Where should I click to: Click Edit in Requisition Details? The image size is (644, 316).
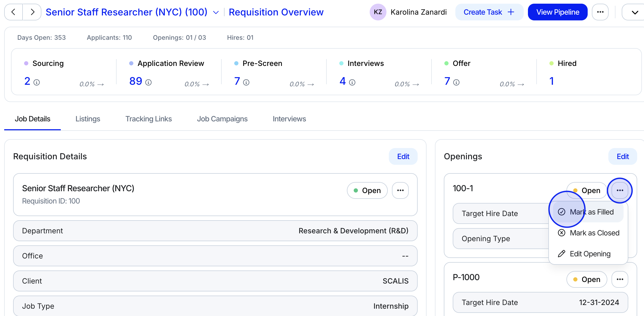(403, 156)
